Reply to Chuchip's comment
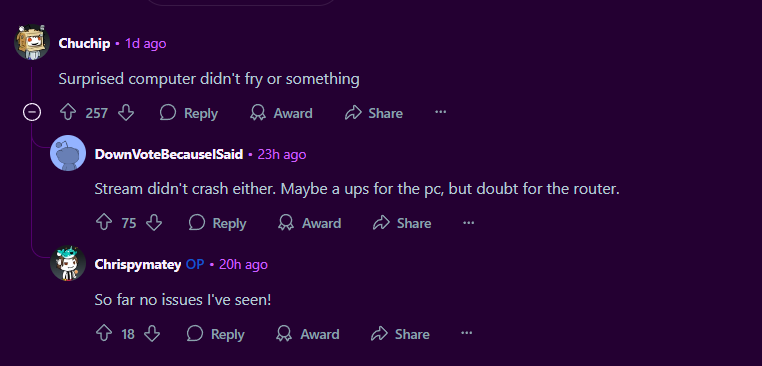The width and height of the screenshot is (762, 366). coord(189,113)
